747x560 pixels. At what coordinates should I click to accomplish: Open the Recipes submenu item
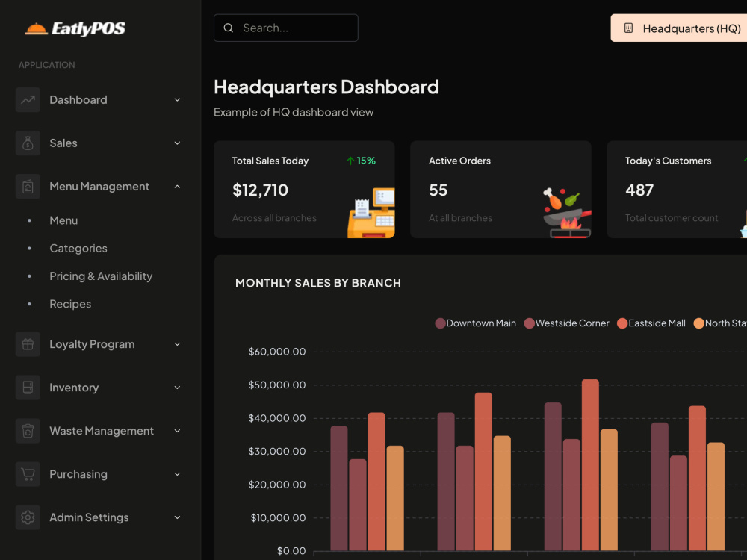(70, 305)
